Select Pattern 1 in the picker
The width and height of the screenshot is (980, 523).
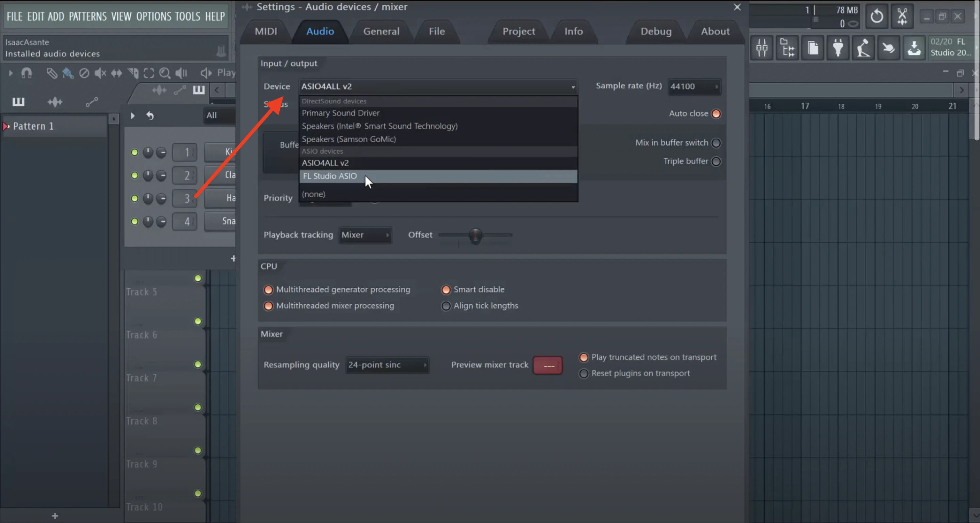pyautogui.click(x=33, y=126)
